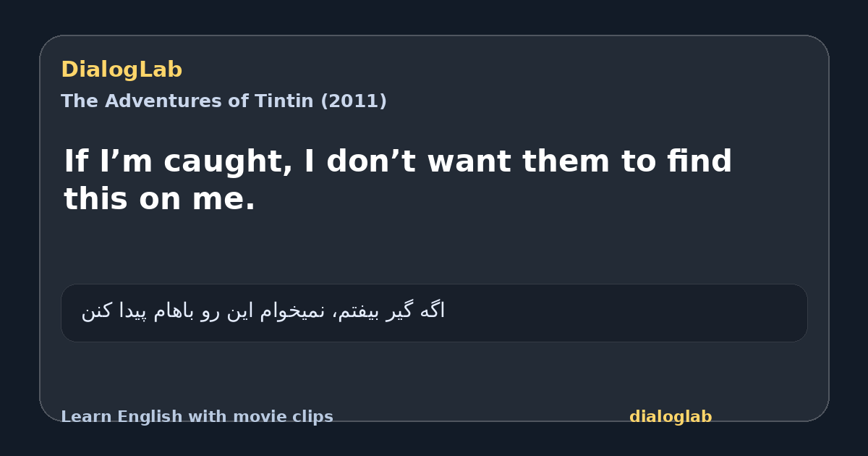Select the second line 'this on me.'

(160, 199)
